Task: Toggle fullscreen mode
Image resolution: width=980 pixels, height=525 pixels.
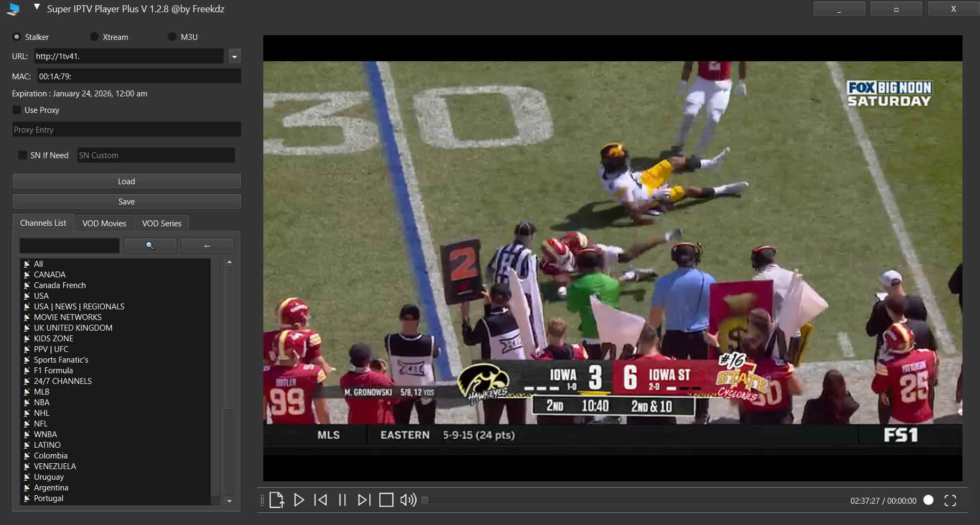Action: pos(950,501)
